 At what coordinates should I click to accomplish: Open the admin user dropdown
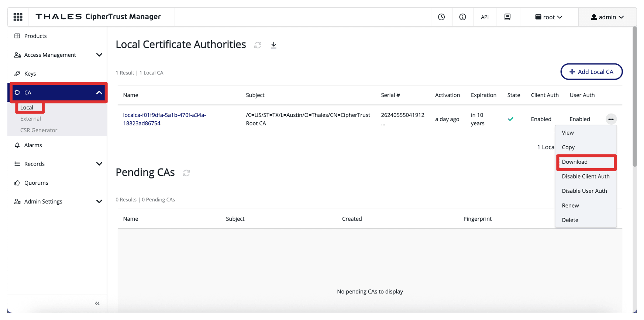pos(607,17)
